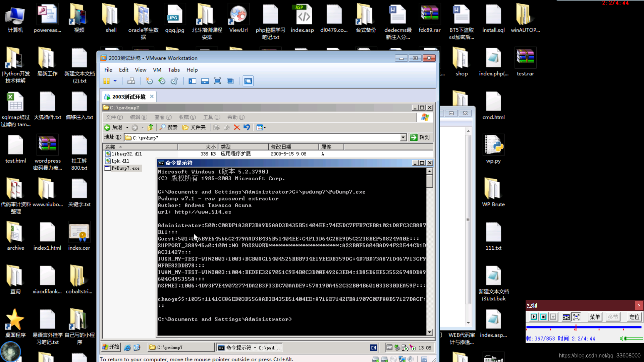Adjust the green volume slider
The image size is (644, 362).
point(634,339)
